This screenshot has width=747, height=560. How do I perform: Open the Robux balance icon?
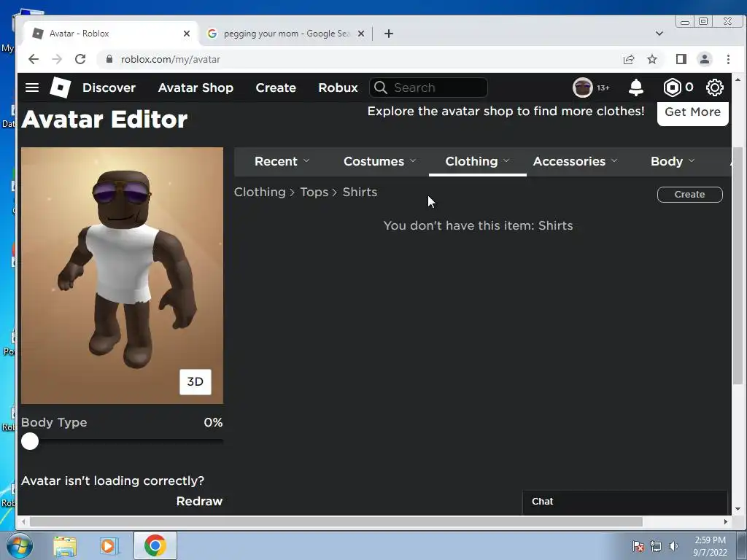click(672, 87)
